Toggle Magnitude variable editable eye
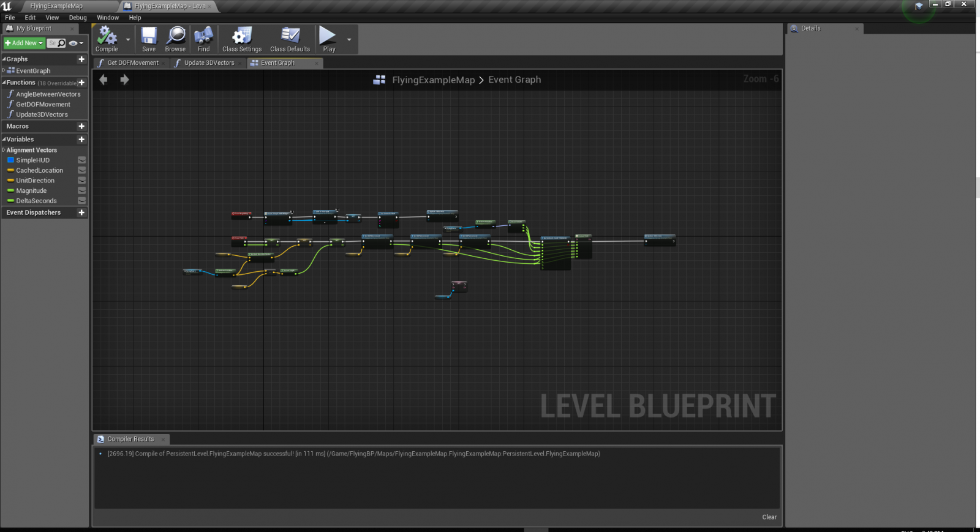The height and width of the screenshot is (532, 980). (x=81, y=190)
